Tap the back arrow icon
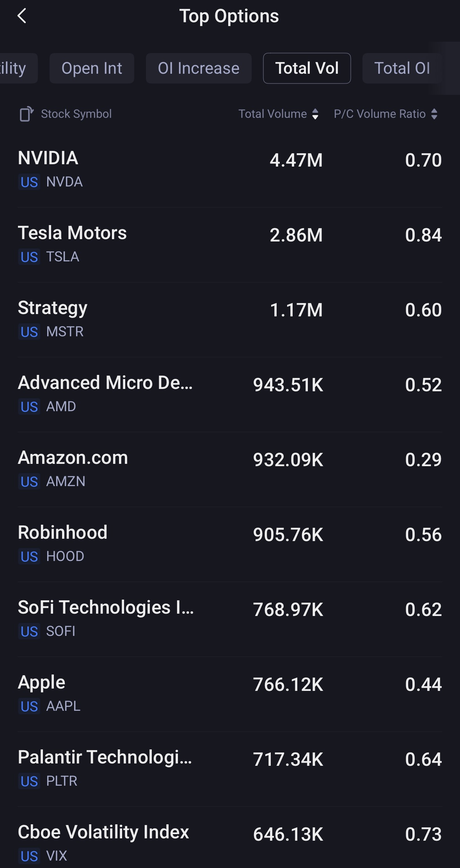 coord(22,16)
